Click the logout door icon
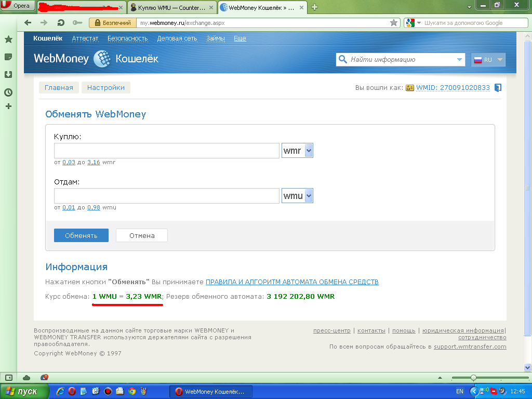The height and width of the screenshot is (399, 532). point(498,88)
